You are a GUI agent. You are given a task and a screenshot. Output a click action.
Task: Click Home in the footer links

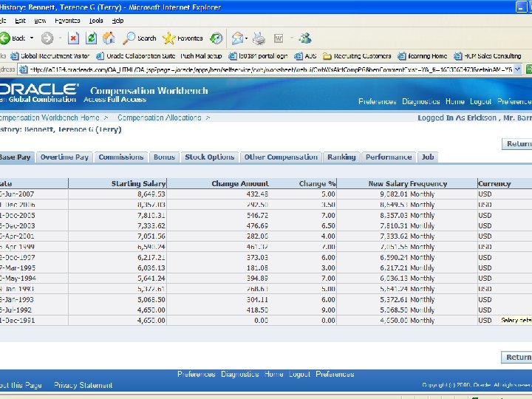tap(273, 374)
